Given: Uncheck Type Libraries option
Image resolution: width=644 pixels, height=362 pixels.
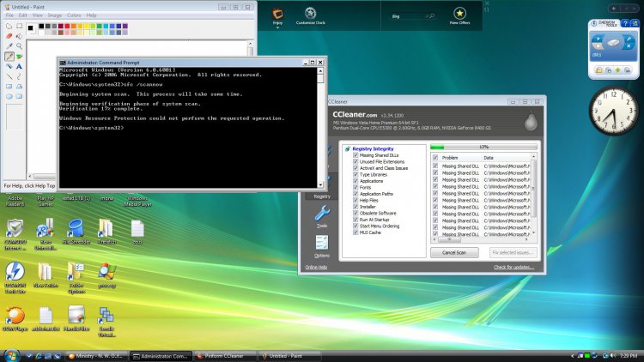Looking at the screenshot, I should [355, 174].
